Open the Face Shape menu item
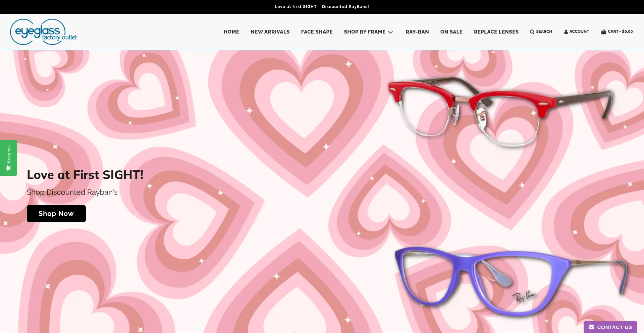The height and width of the screenshot is (333, 644). pos(317,32)
